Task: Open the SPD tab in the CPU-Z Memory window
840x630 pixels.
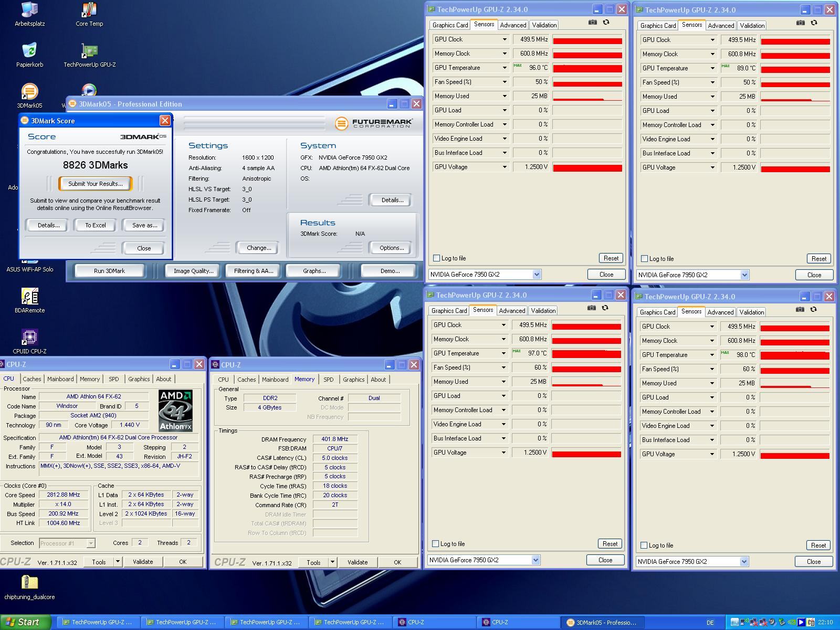Action: point(329,380)
